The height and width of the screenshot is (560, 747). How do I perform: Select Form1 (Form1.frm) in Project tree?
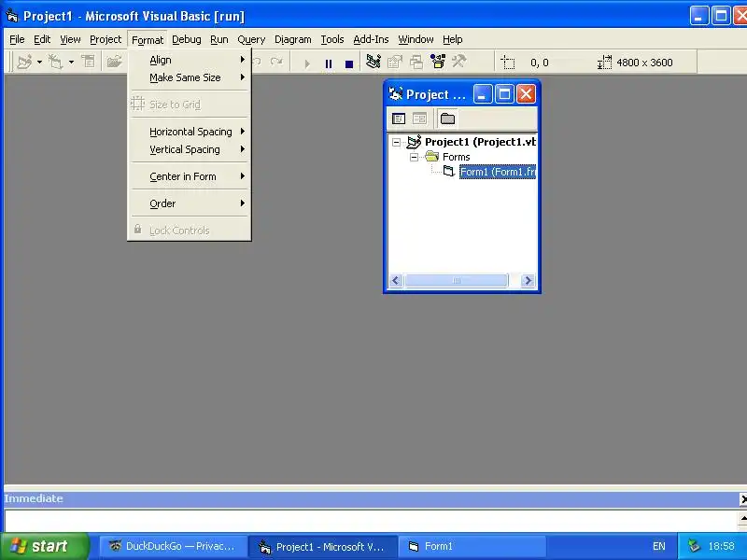(x=498, y=172)
